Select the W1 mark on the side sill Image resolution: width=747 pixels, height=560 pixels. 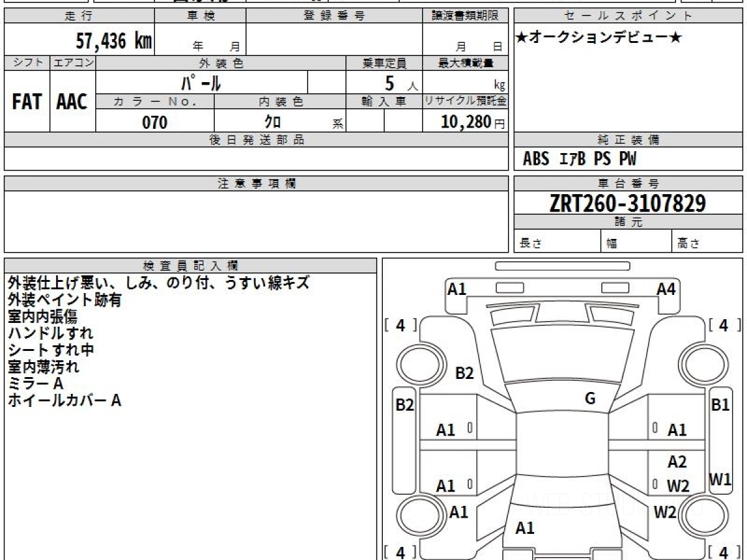[720, 480]
